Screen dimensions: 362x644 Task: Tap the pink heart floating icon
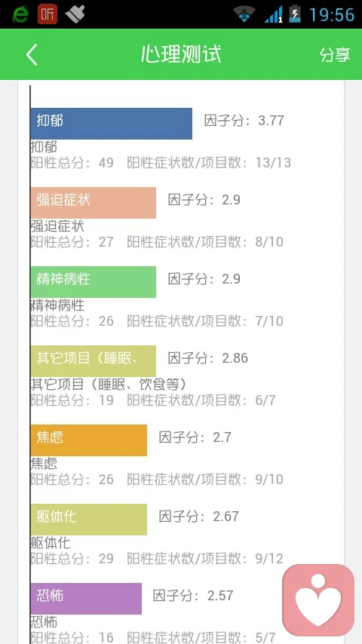[318, 600]
